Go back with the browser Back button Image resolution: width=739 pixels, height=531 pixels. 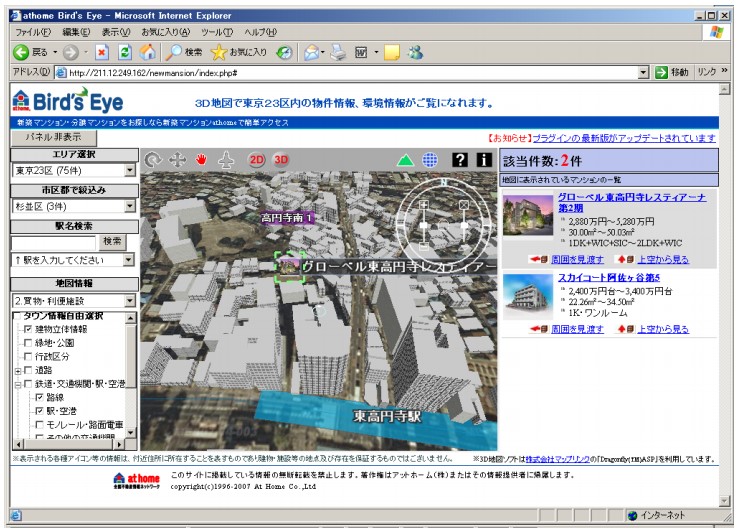click(x=30, y=52)
